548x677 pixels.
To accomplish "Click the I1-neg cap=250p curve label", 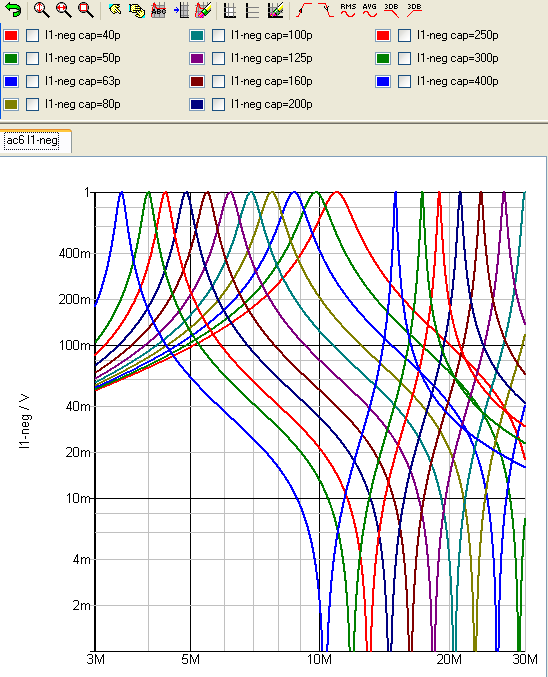I will click(x=457, y=35).
